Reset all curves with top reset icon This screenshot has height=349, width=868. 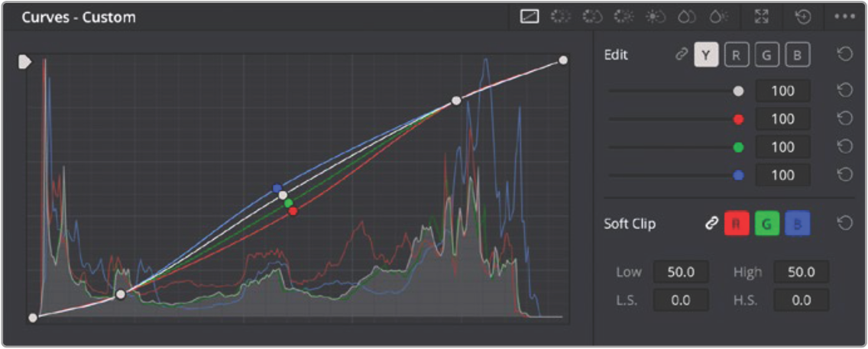coord(803,16)
